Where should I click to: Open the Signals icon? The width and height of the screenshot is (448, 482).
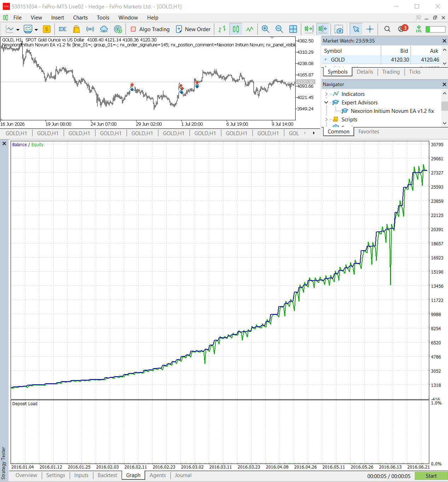(90, 29)
